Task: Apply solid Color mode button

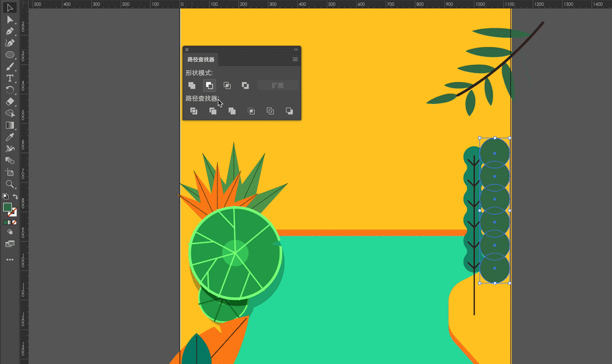Action: click(x=5, y=223)
